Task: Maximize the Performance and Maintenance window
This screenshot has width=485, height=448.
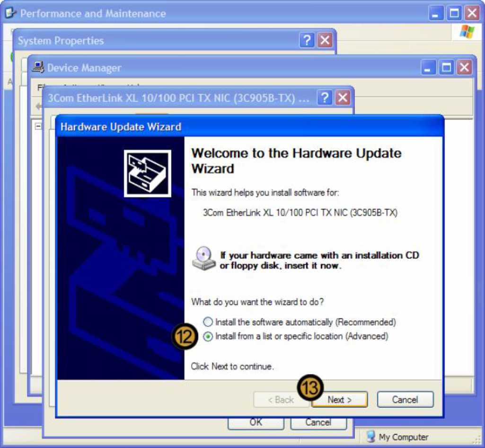Action: click(x=454, y=13)
